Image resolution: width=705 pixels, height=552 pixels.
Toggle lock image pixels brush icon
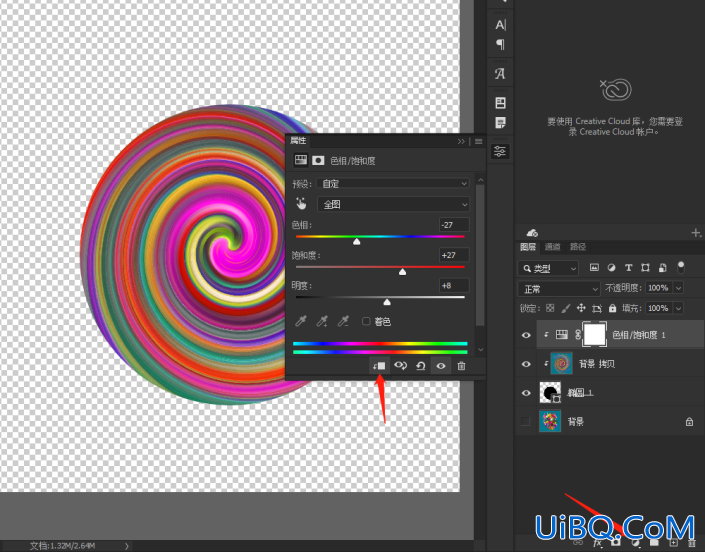pyautogui.click(x=566, y=308)
